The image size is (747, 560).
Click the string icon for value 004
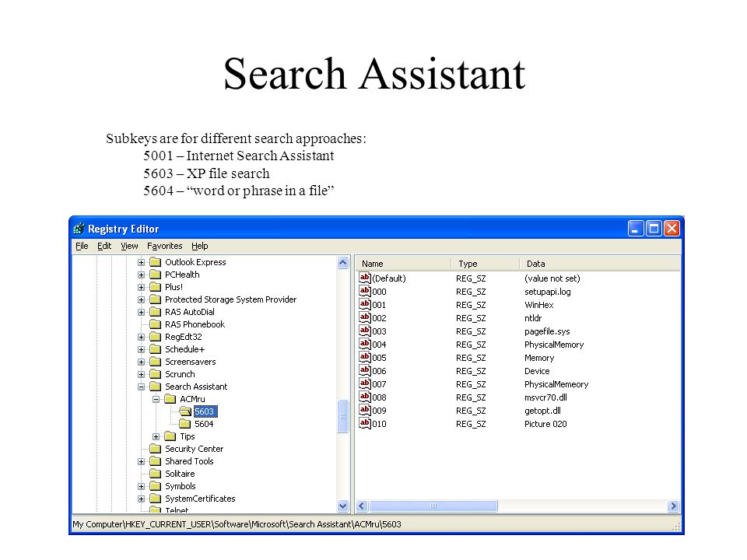click(x=365, y=345)
